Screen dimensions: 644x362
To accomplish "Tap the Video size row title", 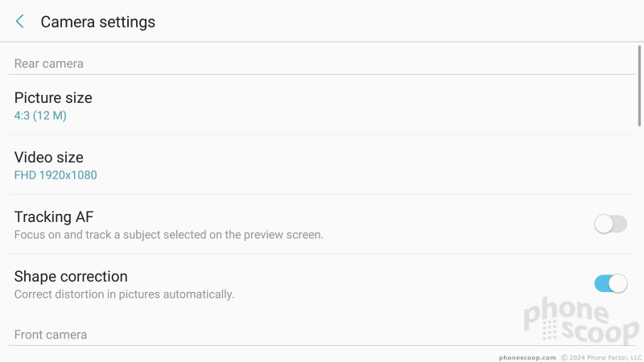I will point(49,157).
